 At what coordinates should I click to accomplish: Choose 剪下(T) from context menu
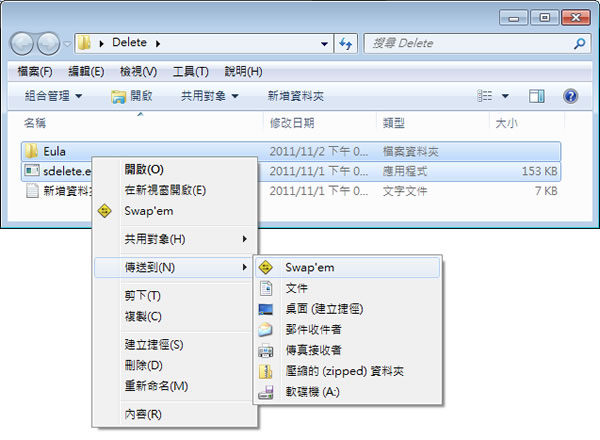point(175,295)
